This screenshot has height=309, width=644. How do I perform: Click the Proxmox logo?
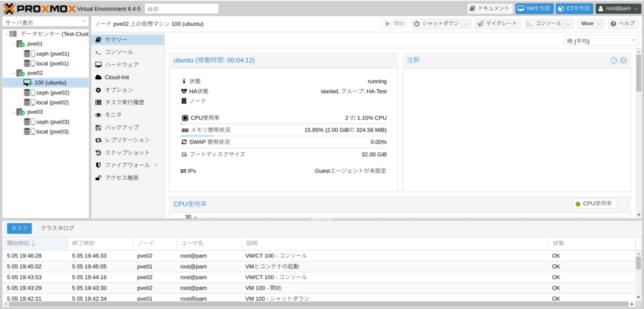[39, 8]
